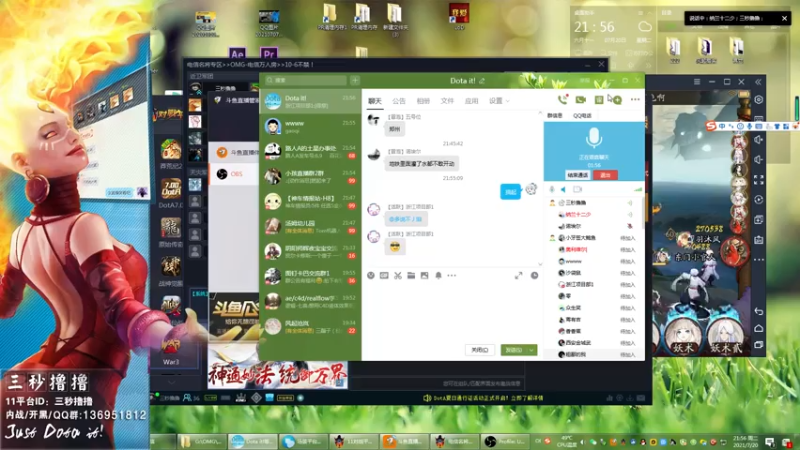Select the screenshot scissors tool

pos(398,276)
